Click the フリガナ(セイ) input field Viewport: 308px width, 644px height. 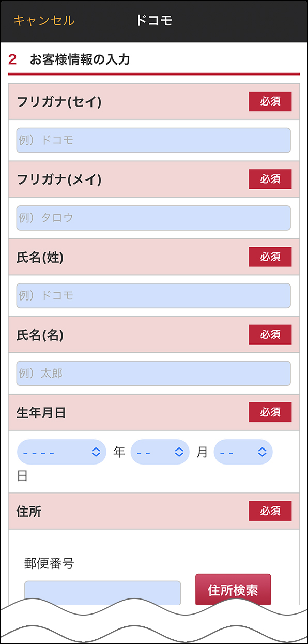(x=154, y=140)
